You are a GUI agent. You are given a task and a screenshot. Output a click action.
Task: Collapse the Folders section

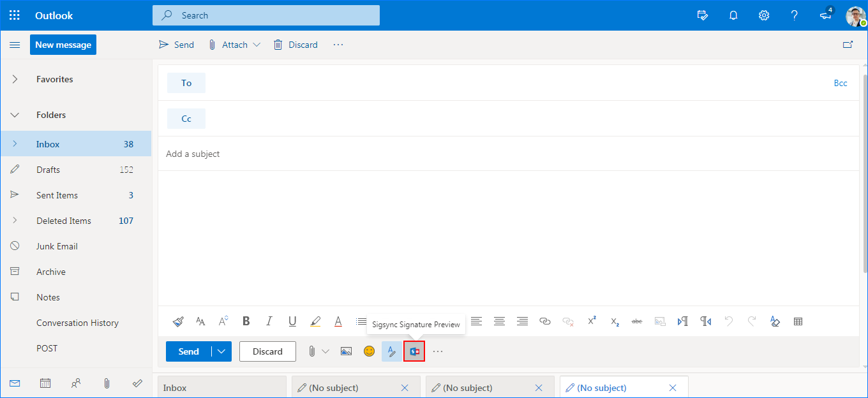(x=15, y=115)
